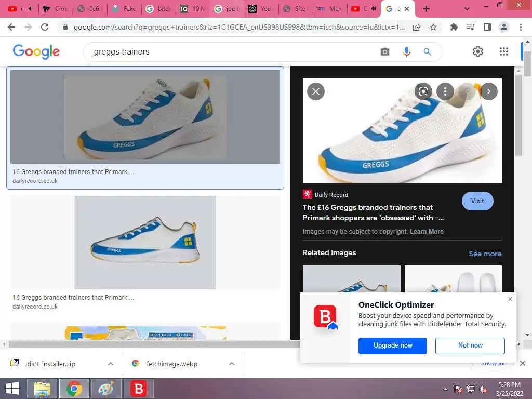Search by image using the camera icon
Image resolution: width=532 pixels, height=399 pixels.
click(385, 51)
